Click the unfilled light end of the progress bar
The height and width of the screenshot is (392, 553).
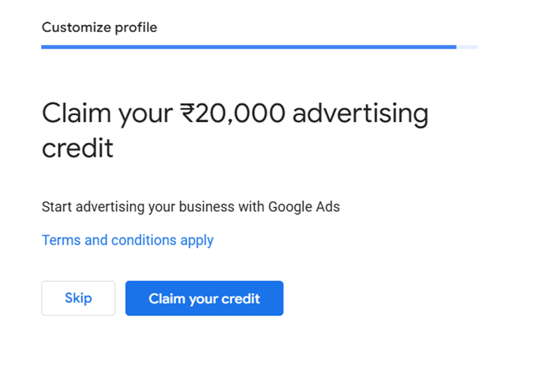467,46
